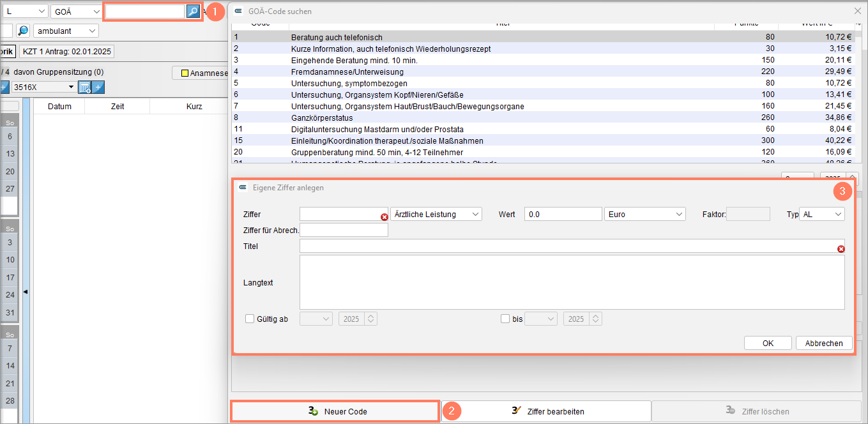Open the Typ AL dropdown

tap(822, 215)
